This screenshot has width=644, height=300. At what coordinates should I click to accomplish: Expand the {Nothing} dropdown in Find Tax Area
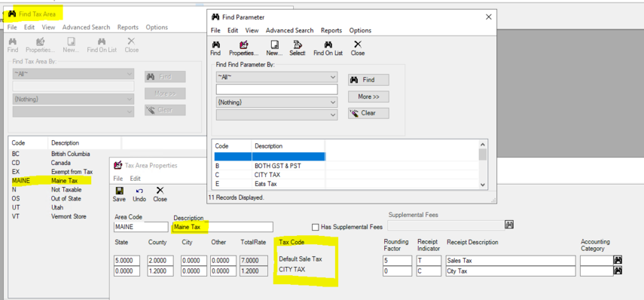(130, 99)
